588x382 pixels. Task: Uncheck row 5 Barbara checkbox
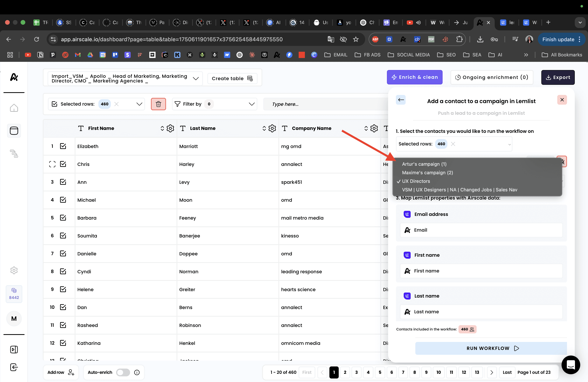[x=63, y=218]
